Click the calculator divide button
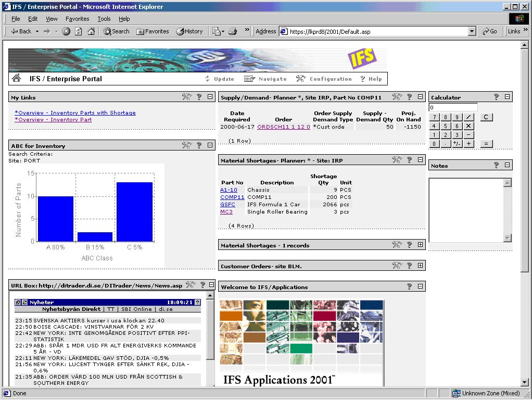 pyautogui.click(x=468, y=117)
